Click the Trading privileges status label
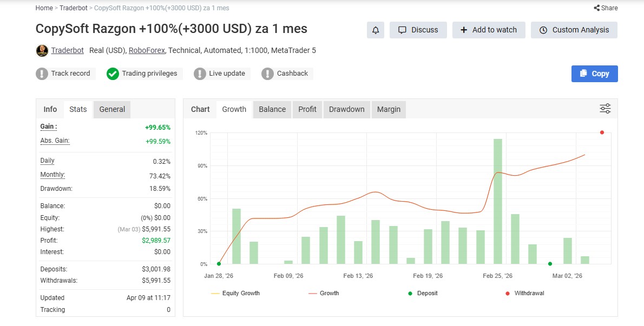This screenshot has height=326, width=644. point(149,74)
